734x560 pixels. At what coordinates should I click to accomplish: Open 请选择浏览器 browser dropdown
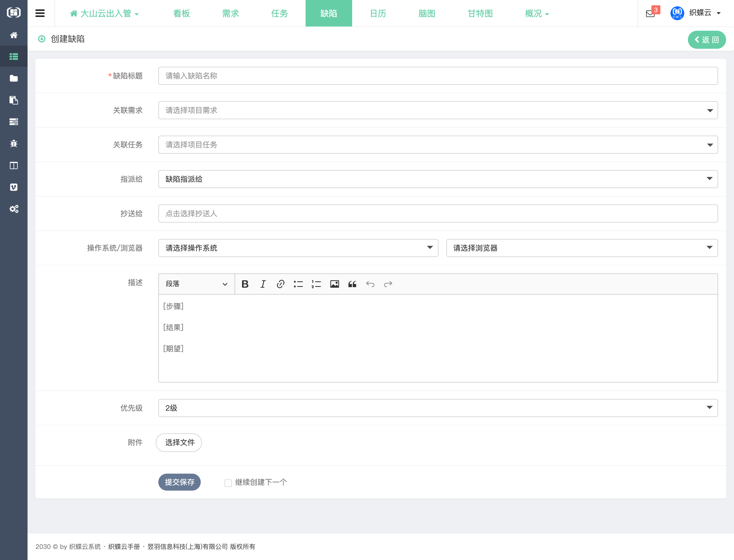coord(582,248)
